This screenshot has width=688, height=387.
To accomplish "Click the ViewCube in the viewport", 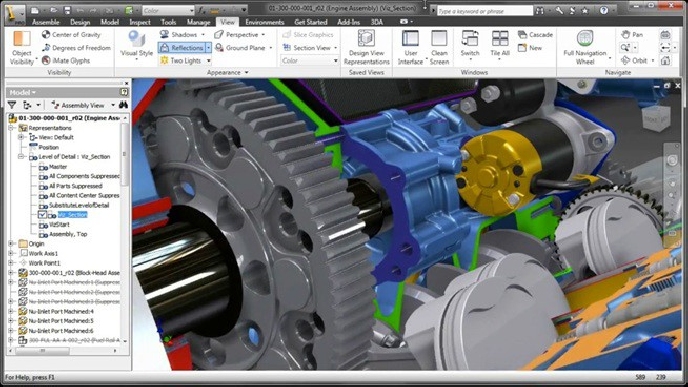I will tap(656, 118).
